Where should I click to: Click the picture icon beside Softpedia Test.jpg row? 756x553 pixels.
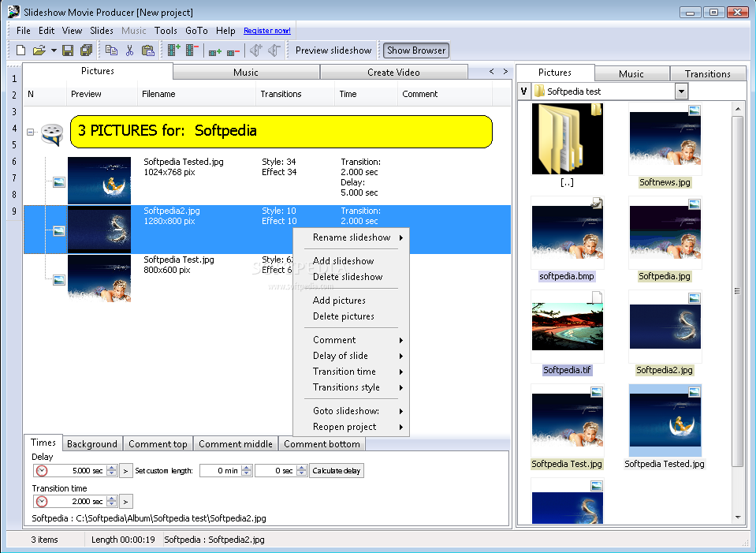click(x=59, y=280)
